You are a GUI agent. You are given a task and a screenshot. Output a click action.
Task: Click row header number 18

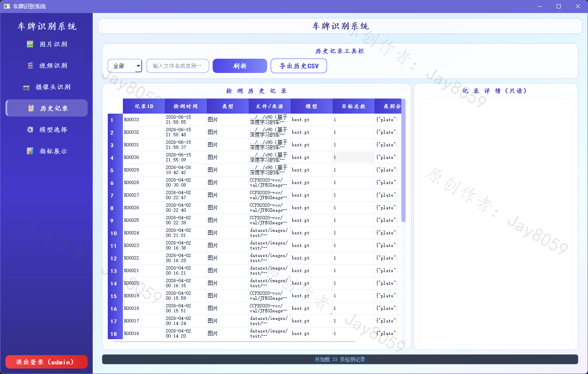tap(115, 334)
